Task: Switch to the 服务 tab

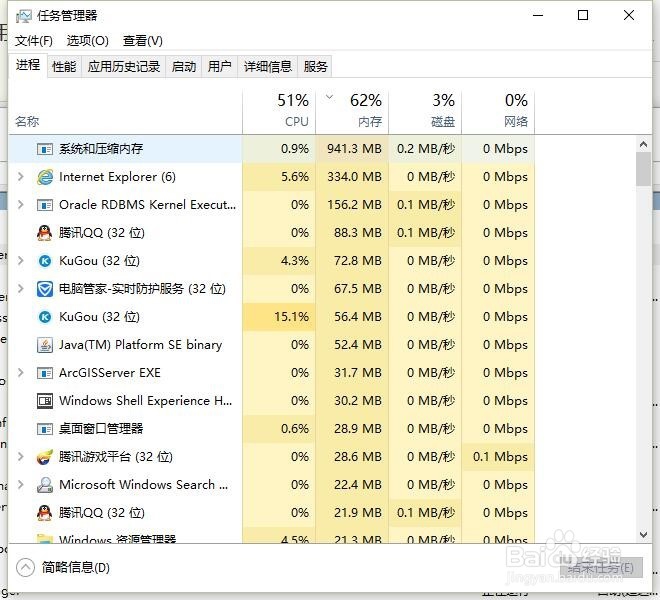Action: click(x=315, y=67)
